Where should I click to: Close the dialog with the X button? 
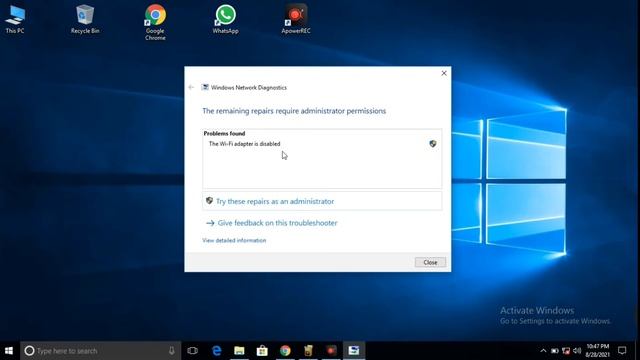click(x=444, y=73)
